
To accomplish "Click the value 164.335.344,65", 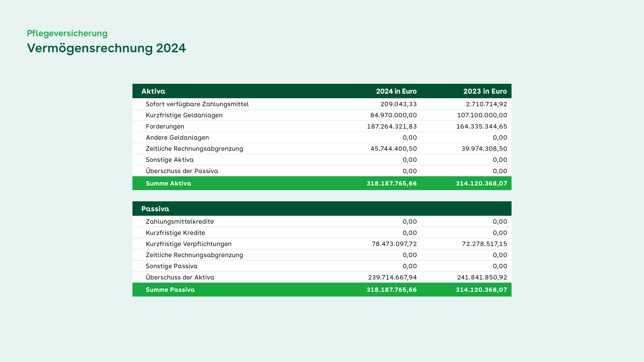I will coord(482,126).
